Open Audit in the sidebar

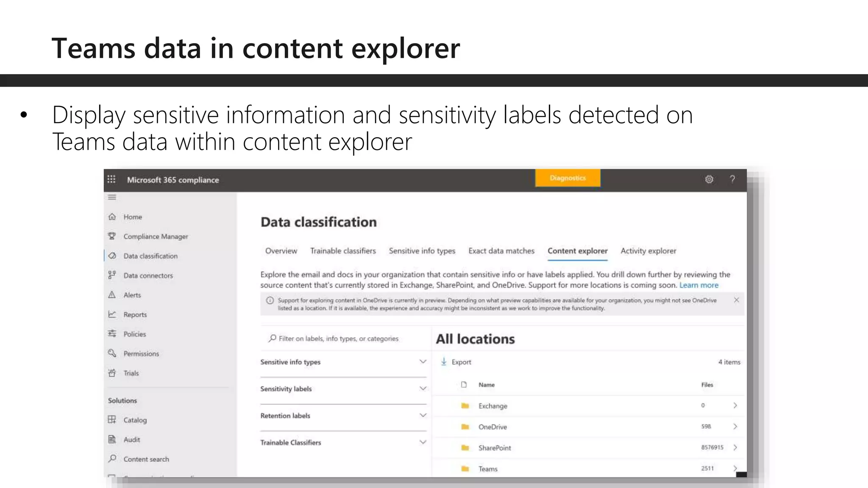(x=131, y=439)
